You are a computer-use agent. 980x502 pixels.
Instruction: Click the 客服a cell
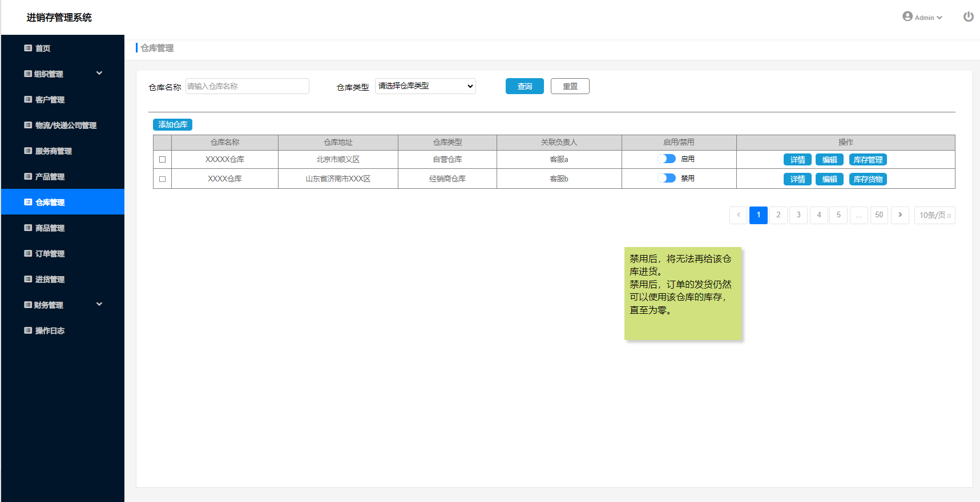tap(559, 160)
